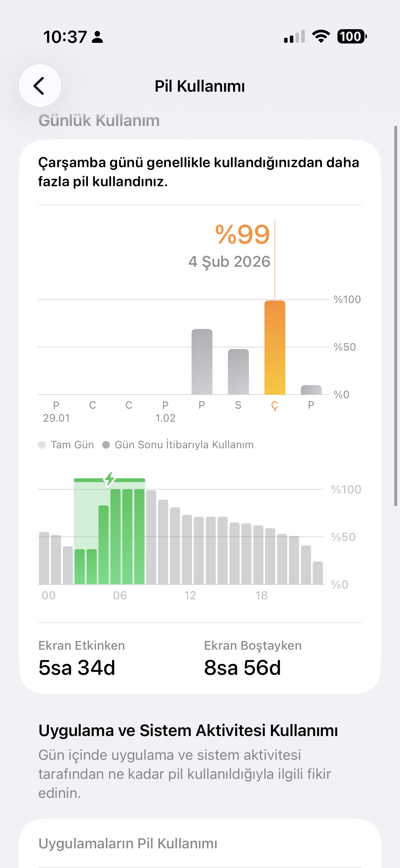Image resolution: width=400 pixels, height=868 pixels.
Task: Open the Uygulamaların Pil Kullanımı section
Action: 128,843
